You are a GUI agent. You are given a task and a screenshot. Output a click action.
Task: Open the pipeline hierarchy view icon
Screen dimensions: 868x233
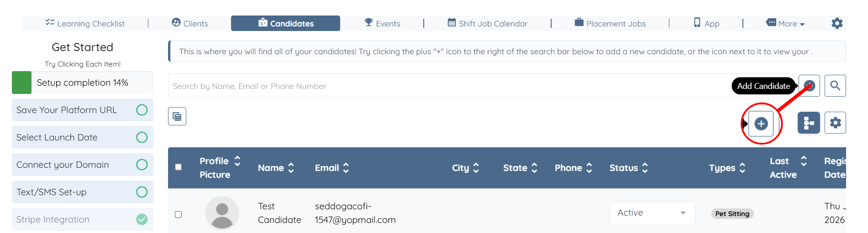809,123
